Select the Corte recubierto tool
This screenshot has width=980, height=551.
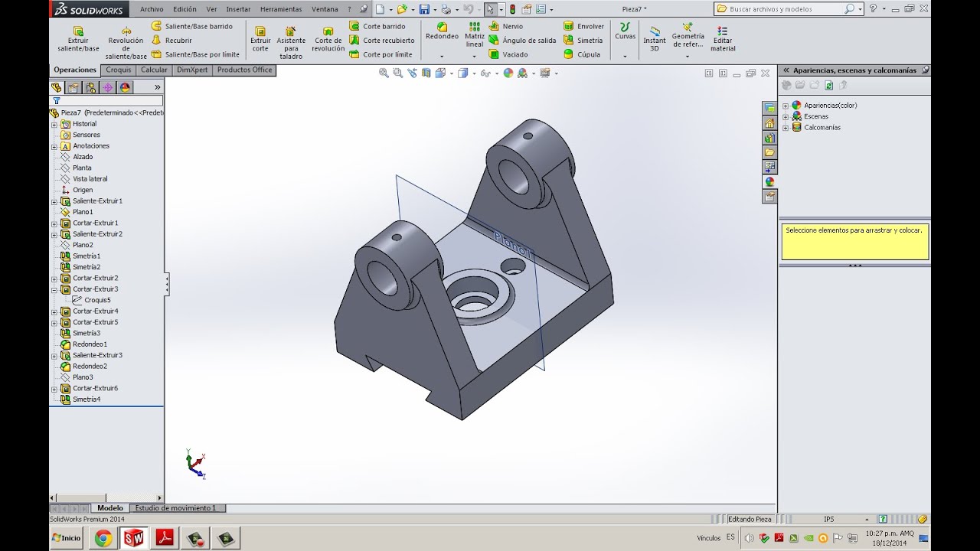[x=382, y=41]
